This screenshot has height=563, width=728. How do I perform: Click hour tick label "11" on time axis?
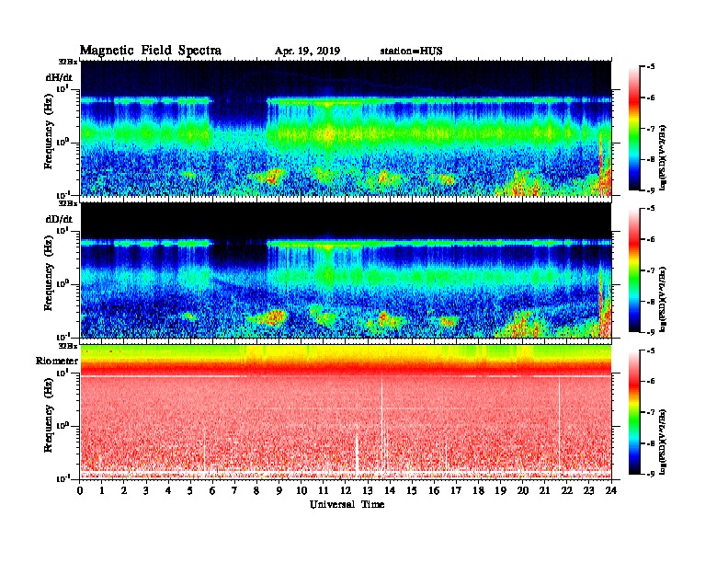coord(324,490)
